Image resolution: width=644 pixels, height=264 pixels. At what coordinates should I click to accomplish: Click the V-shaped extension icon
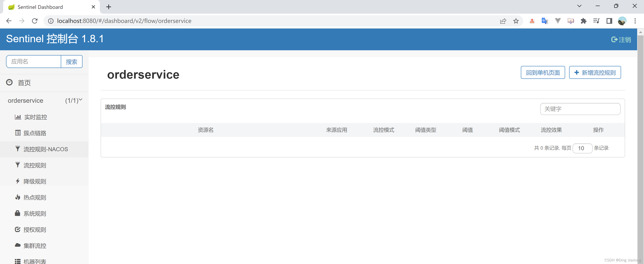point(558,21)
